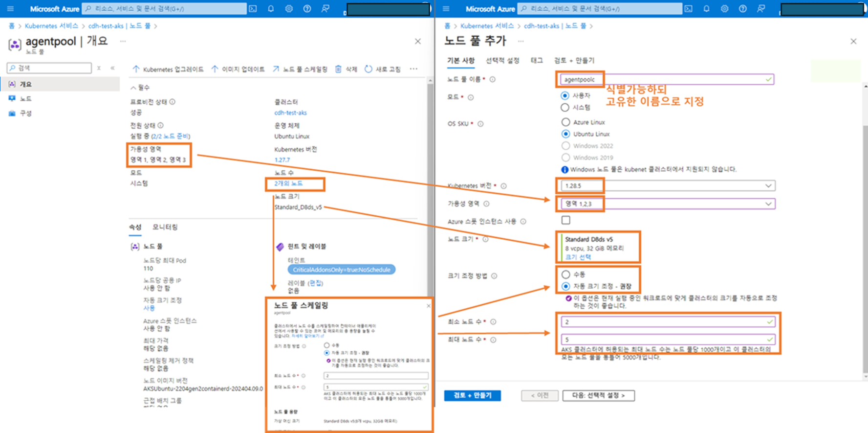868x433 pixels.
Task: Select Windows 2019 OS SKU option
Action: (x=565, y=157)
